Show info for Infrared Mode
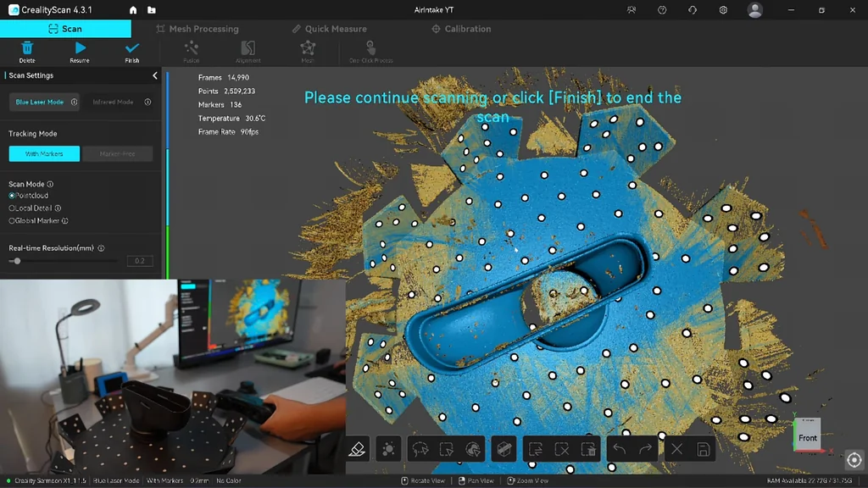This screenshot has height=488, width=868. [147, 102]
